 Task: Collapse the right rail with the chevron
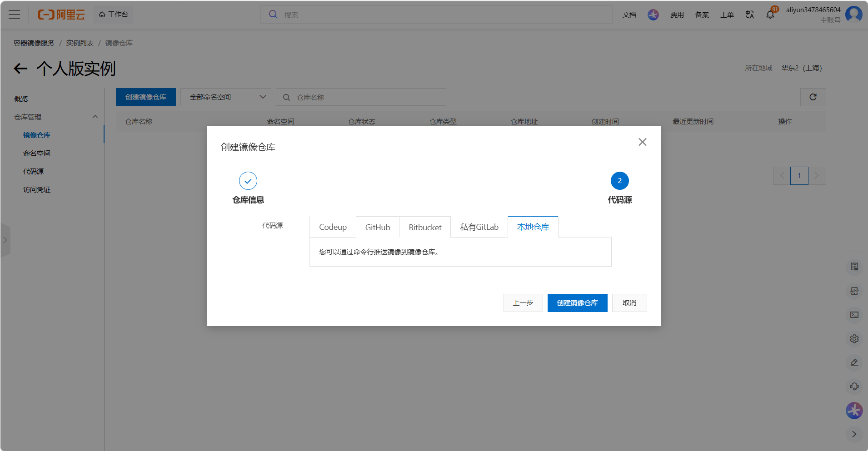click(854, 434)
